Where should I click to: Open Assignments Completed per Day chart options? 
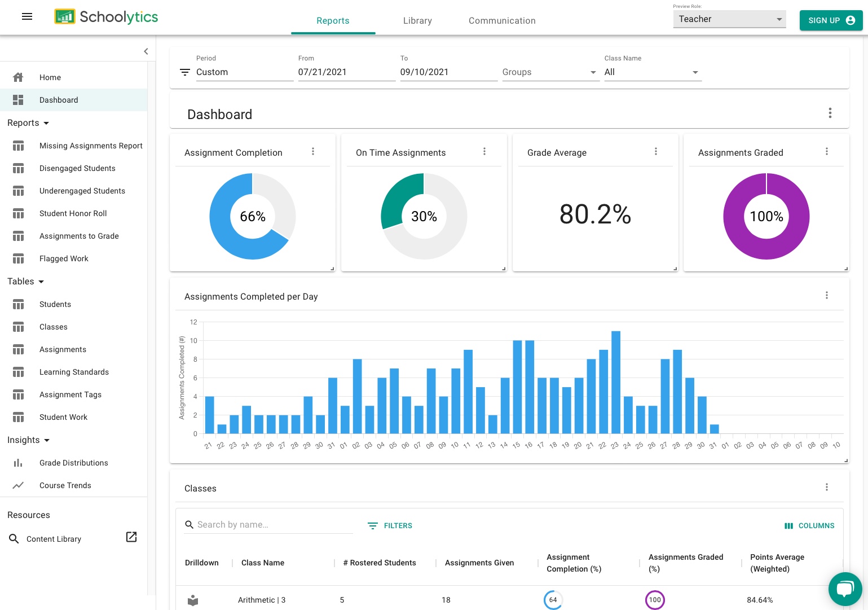(826, 296)
